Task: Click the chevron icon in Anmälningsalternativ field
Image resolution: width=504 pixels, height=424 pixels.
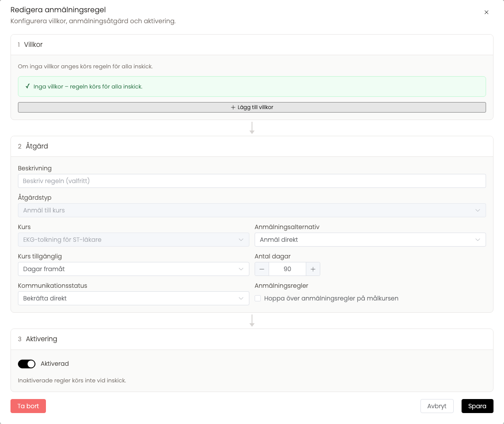Action: [478, 240]
